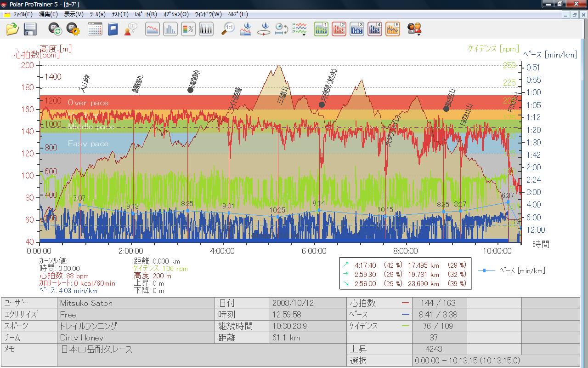Save with the floppy disk icon
Image resolution: width=588 pixels, height=368 pixels.
click(x=30, y=29)
